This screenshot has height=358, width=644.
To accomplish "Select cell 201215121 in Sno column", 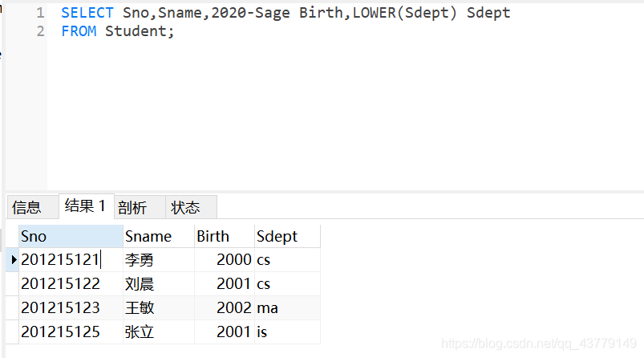I will click(x=71, y=260).
